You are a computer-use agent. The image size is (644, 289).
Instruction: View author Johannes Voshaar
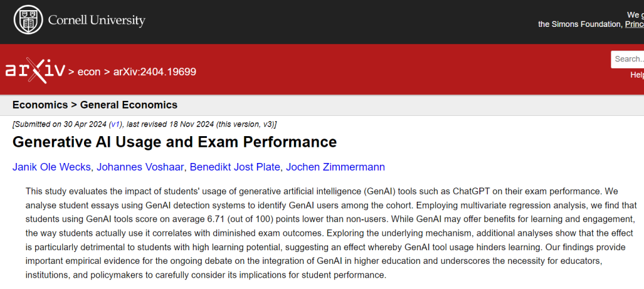141,167
